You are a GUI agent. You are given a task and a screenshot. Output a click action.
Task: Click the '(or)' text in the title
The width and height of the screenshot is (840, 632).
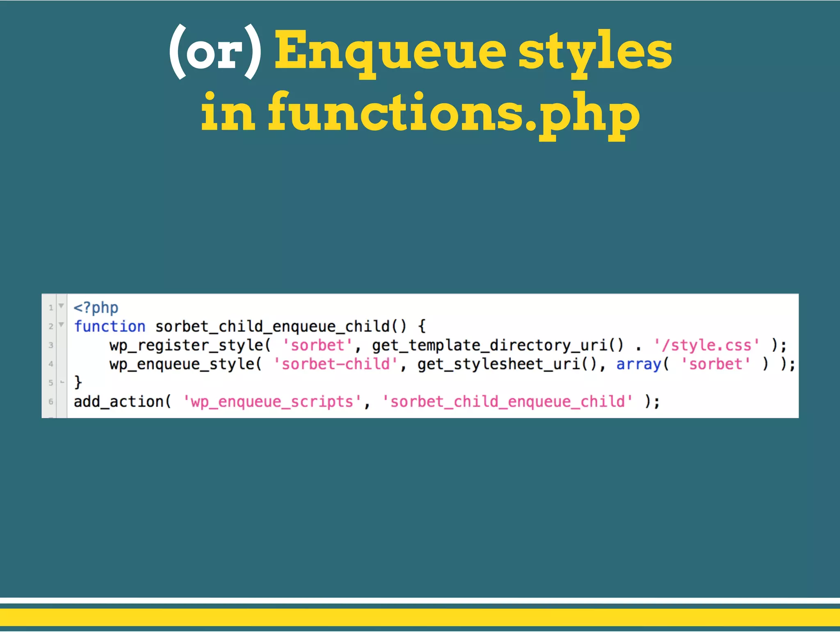(x=215, y=52)
